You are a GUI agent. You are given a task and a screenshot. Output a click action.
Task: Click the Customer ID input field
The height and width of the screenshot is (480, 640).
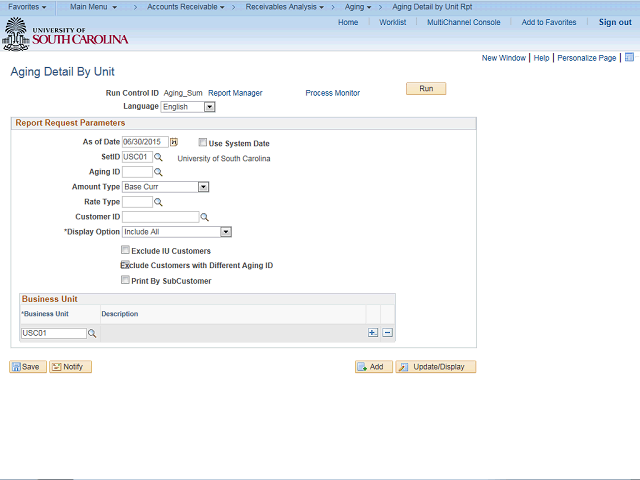point(160,217)
